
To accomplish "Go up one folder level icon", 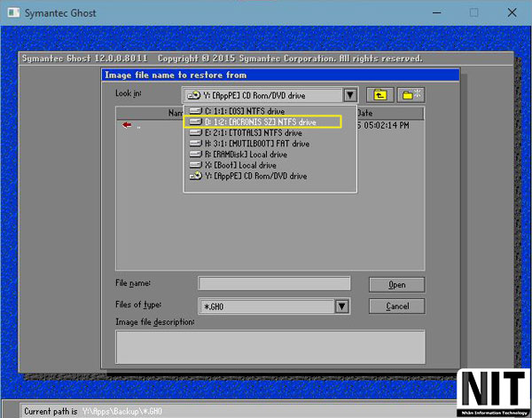I will coord(380,95).
